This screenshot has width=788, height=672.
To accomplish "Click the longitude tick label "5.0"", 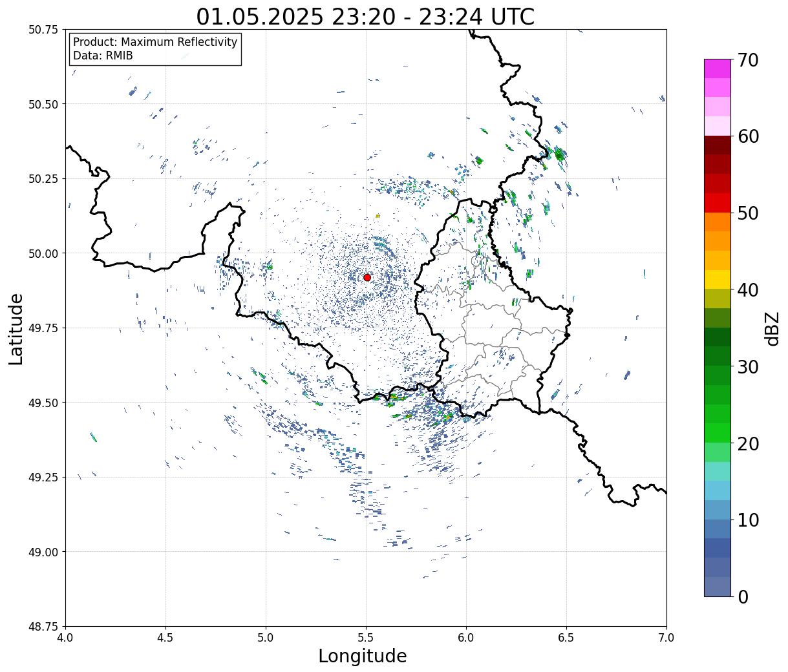I will [266, 638].
